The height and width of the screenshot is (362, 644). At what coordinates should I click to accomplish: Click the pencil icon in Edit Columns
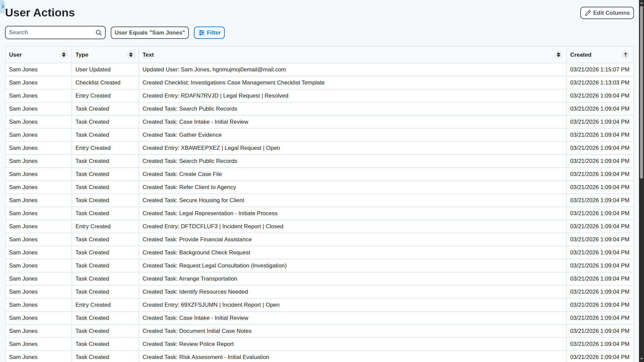click(588, 13)
